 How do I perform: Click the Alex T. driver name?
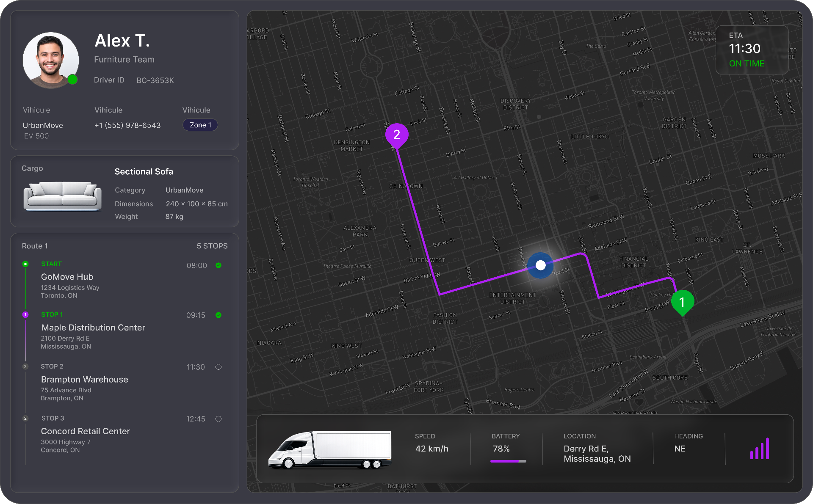(122, 41)
